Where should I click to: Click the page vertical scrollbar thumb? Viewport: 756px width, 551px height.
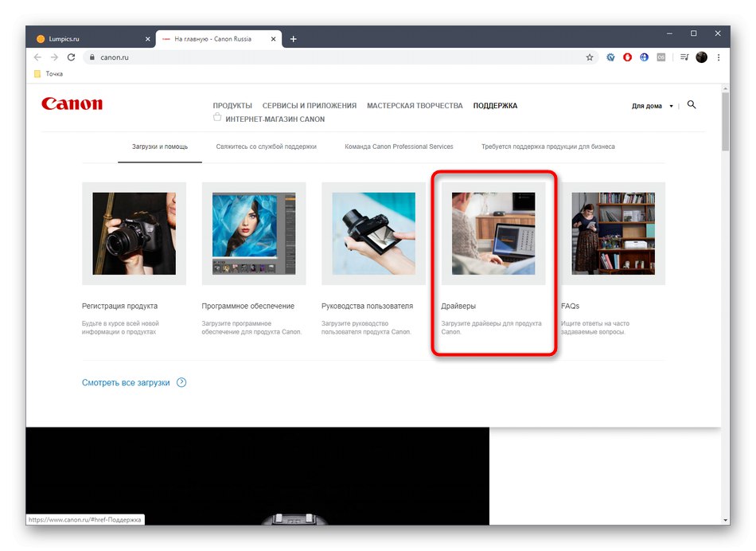point(725,122)
